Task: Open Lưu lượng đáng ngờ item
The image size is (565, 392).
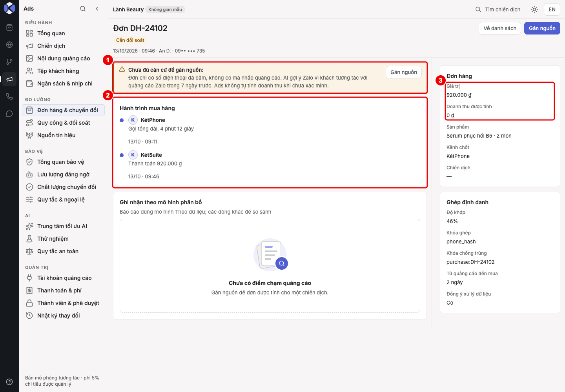Action: coord(63,174)
